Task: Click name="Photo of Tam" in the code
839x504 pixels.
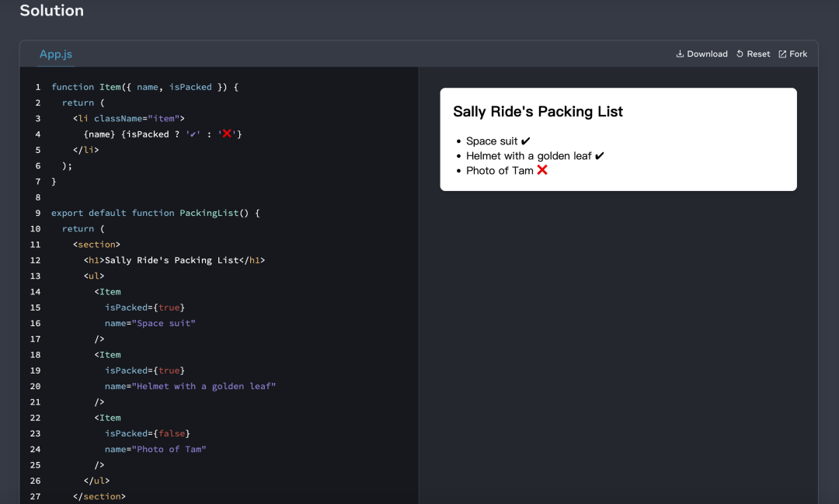Action: point(155,450)
